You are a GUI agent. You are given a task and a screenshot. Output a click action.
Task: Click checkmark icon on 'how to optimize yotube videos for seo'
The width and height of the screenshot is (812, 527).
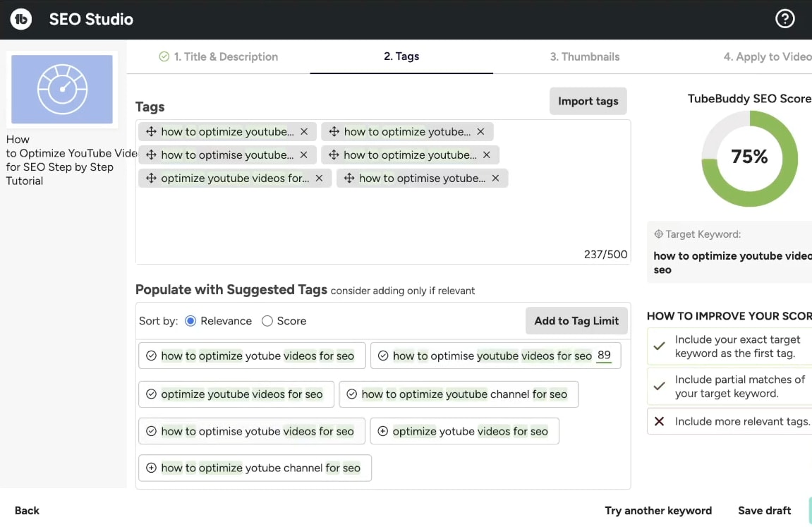point(151,356)
